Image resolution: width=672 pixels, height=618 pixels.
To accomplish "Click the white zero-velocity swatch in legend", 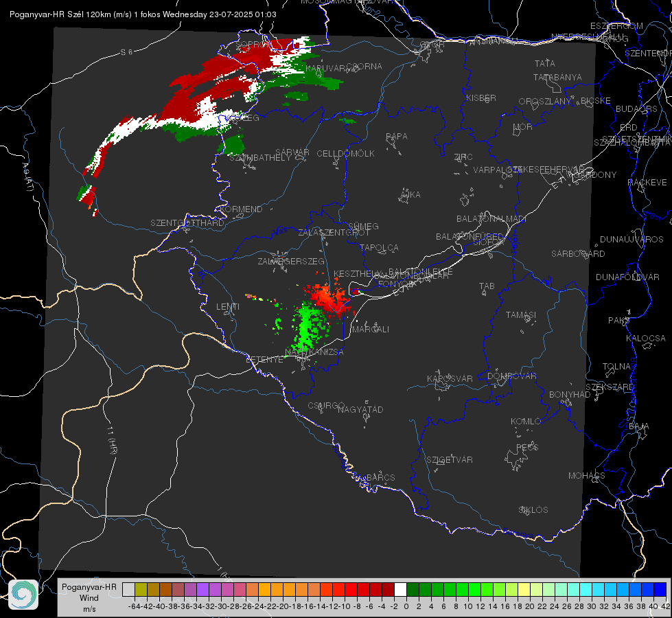I will coord(400,589).
